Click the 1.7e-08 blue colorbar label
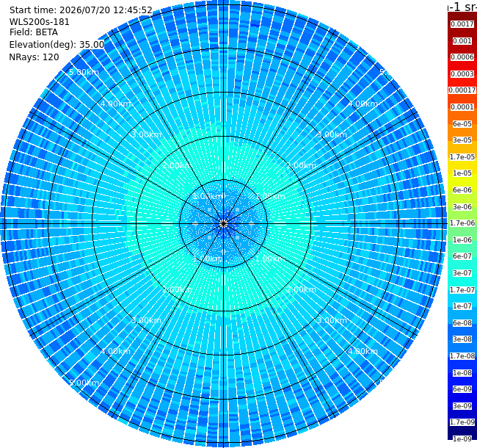Image resolution: width=477 pixels, height=448 pixels. point(462,356)
